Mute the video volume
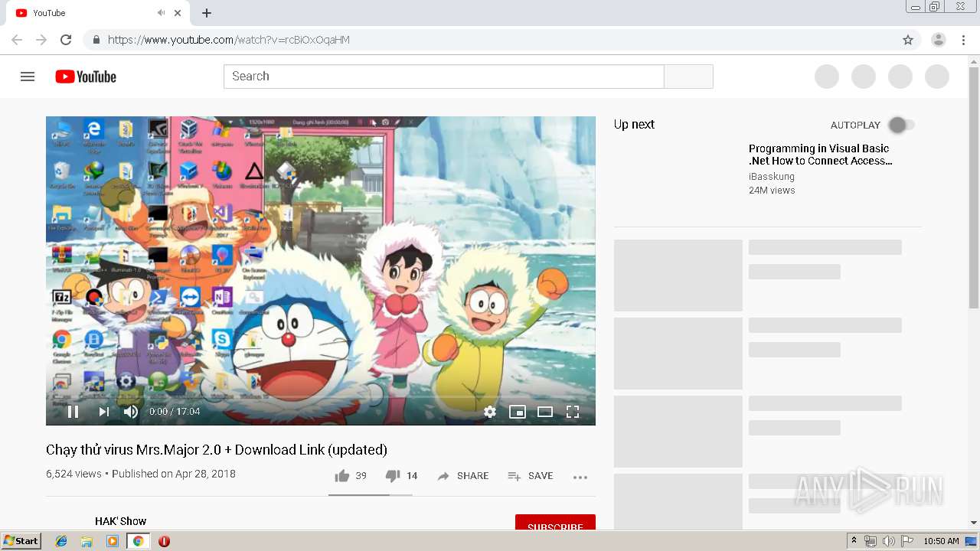 tap(131, 412)
